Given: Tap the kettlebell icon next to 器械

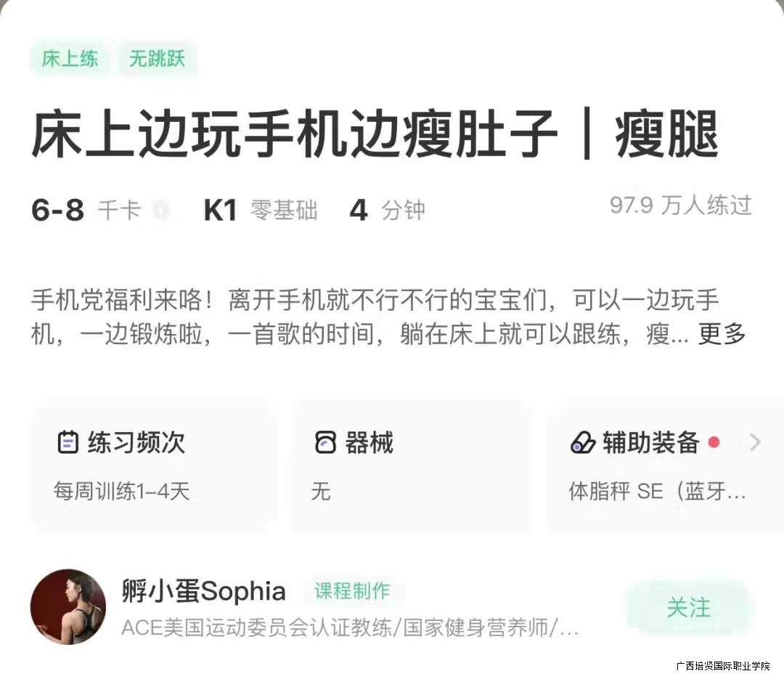Looking at the screenshot, I should click(x=325, y=442).
